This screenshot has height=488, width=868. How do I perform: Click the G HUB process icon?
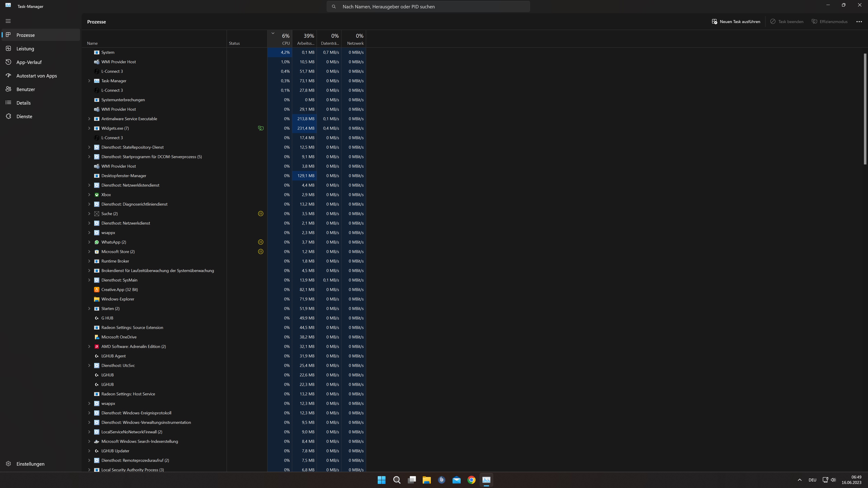tap(97, 318)
